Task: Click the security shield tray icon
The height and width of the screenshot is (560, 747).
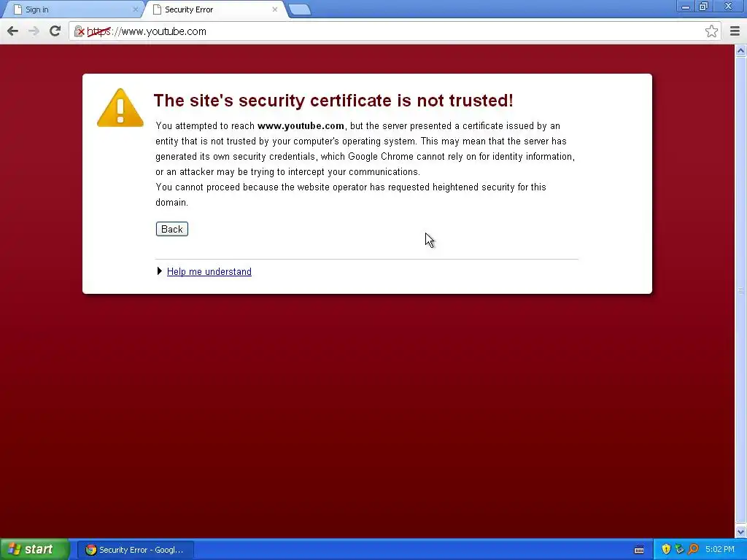Action: pyautogui.click(x=666, y=549)
